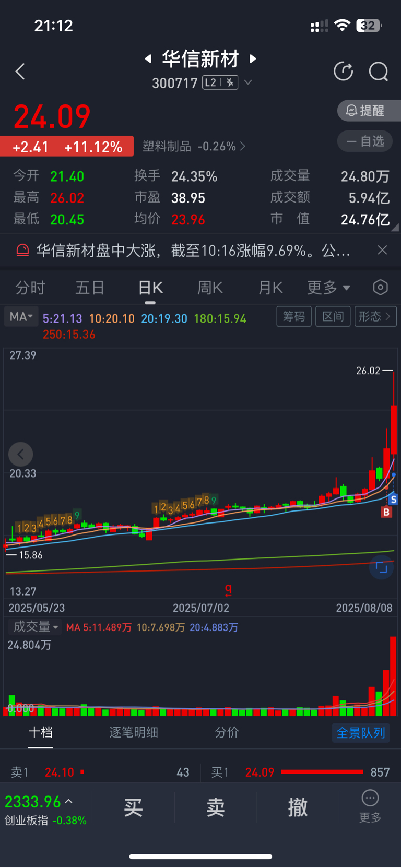Viewport: 401px width, 868px height.
Task: Switch to 五日 chart tab
Action: [x=90, y=288]
